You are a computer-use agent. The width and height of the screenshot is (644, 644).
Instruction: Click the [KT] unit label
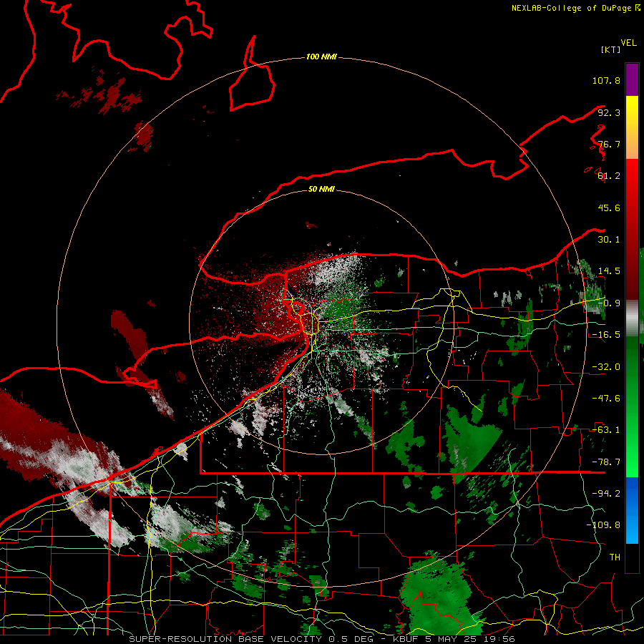(610, 49)
